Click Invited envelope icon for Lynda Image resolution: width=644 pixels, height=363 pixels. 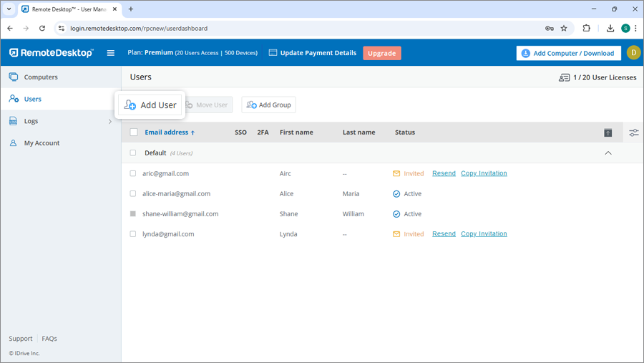pyautogui.click(x=396, y=234)
